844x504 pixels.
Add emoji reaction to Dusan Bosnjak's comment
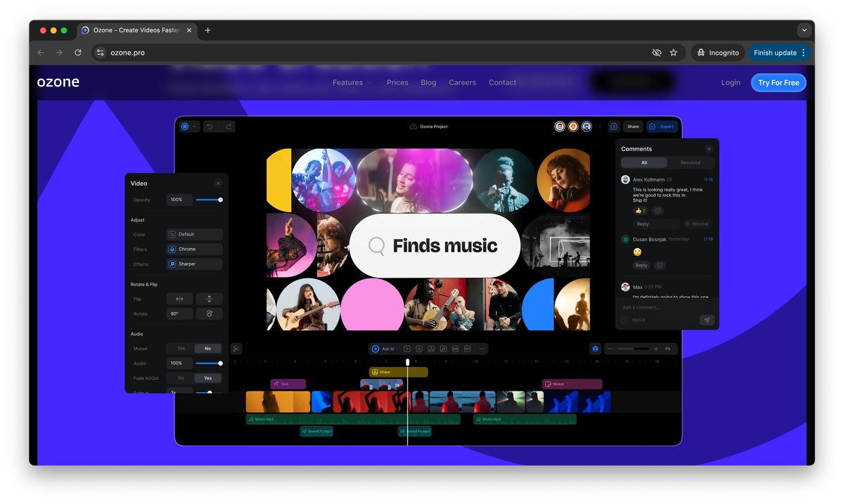point(660,266)
